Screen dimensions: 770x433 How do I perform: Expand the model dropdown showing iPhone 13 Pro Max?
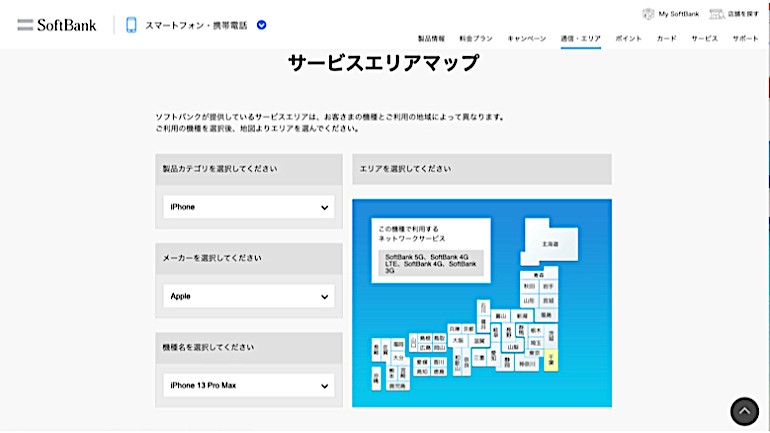point(248,386)
